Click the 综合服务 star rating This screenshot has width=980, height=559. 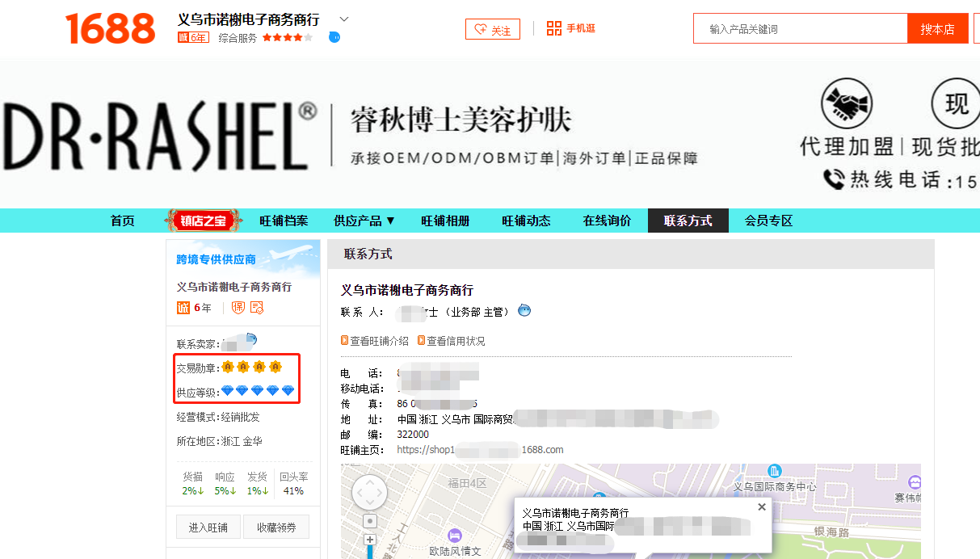[287, 37]
